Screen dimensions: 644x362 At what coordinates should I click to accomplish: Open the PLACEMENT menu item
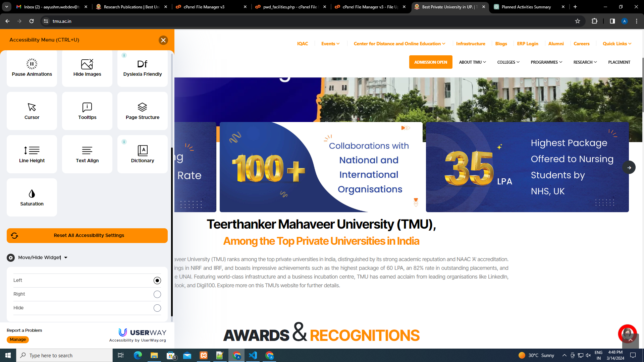coord(619,62)
